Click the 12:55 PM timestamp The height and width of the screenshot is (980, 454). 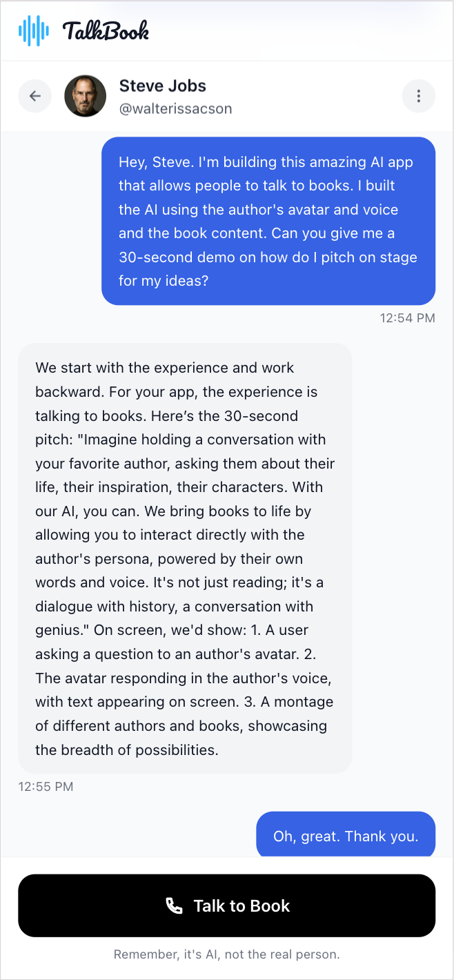pyautogui.click(x=46, y=787)
